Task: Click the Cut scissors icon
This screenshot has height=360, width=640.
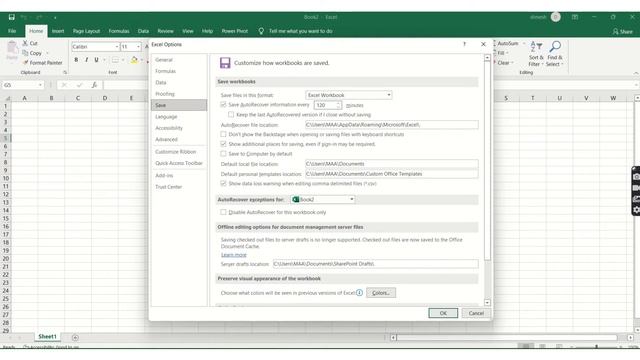Action: click(x=25, y=43)
